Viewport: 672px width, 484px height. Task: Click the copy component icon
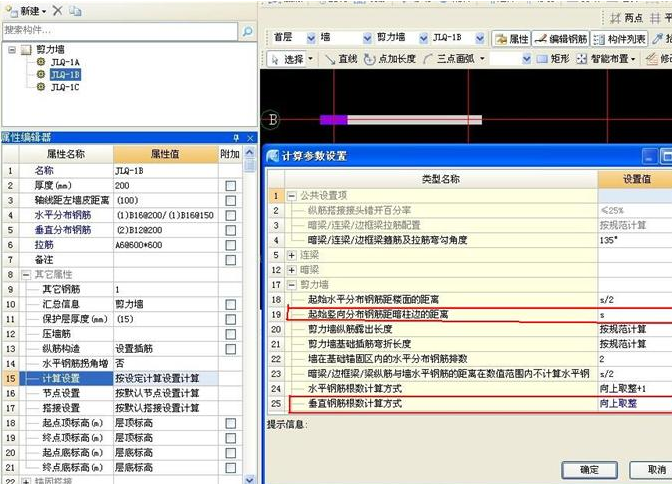(76, 10)
